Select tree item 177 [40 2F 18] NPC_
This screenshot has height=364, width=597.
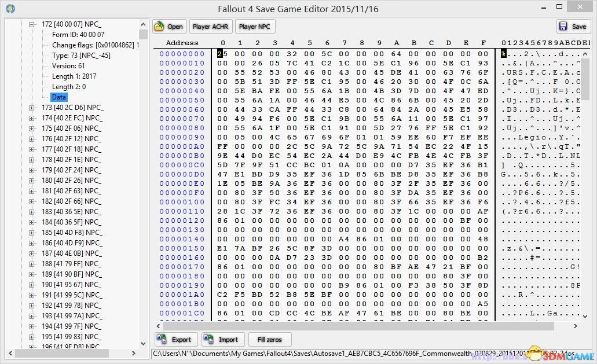(x=72, y=149)
